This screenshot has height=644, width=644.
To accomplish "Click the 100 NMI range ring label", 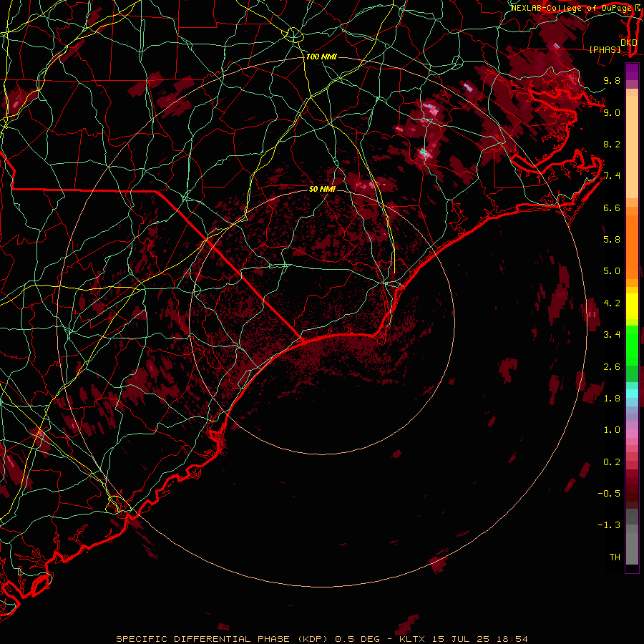I will coord(321,57).
